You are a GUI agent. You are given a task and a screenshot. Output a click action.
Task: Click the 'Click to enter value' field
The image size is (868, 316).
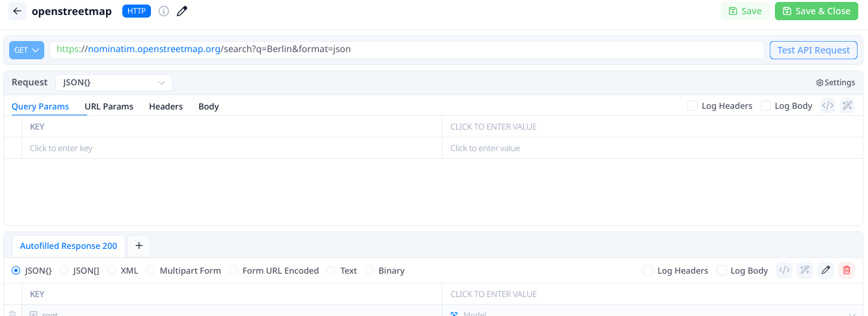653,148
